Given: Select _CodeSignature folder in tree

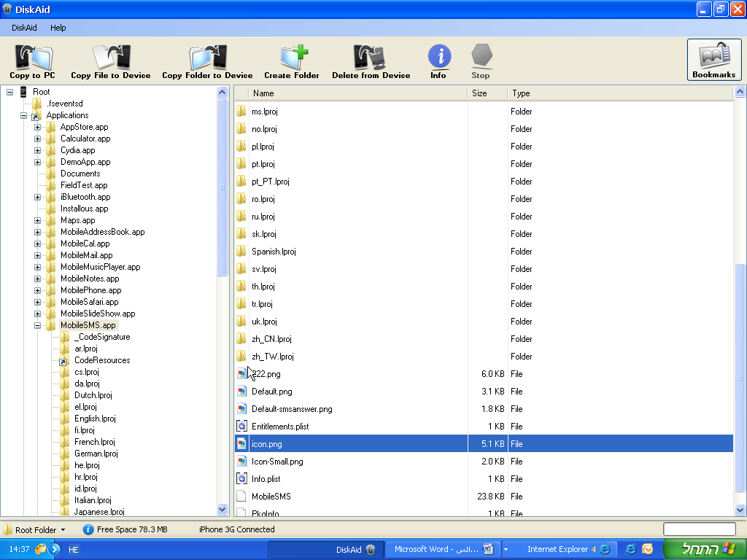Looking at the screenshot, I should 102,337.
